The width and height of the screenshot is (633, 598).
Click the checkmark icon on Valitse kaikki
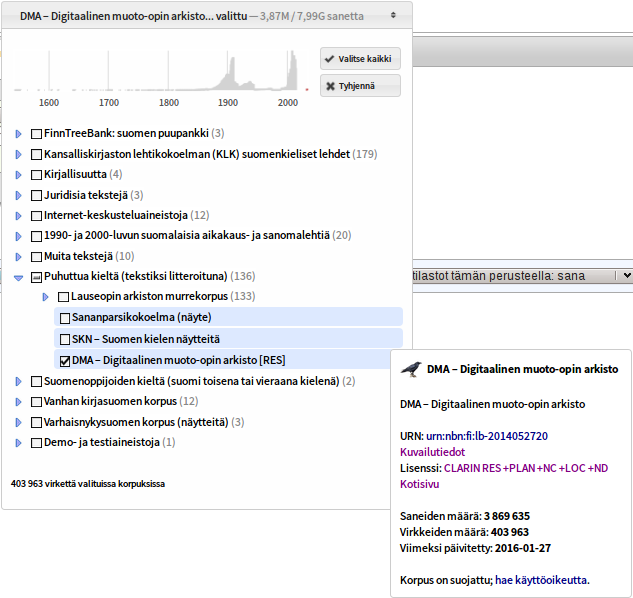pyautogui.click(x=329, y=59)
